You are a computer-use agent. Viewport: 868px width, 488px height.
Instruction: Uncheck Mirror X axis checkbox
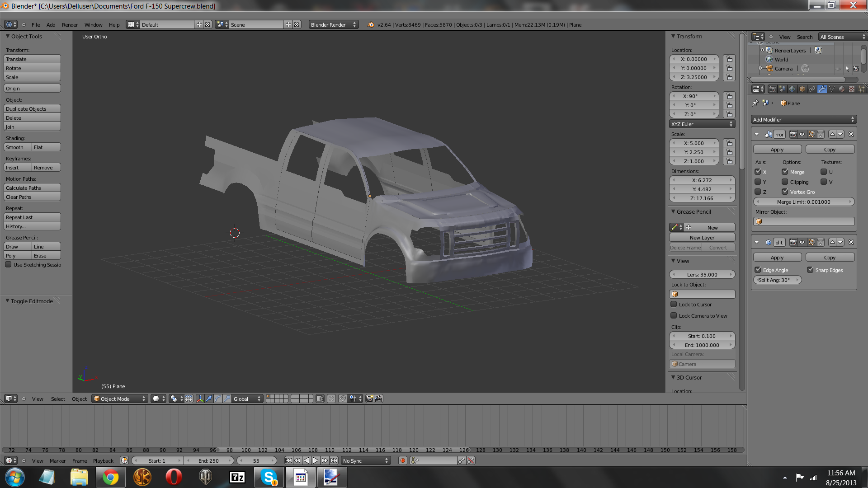[x=758, y=172]
